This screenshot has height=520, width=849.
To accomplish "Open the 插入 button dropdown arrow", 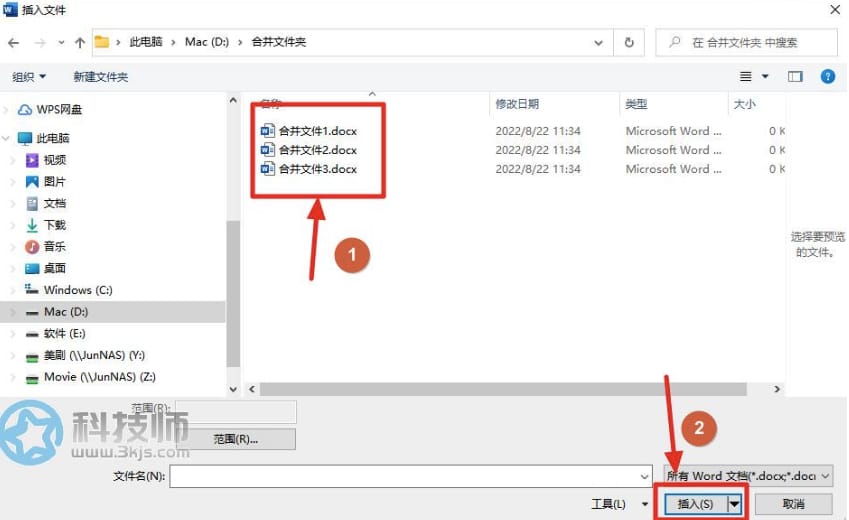I will tap(734, 504).
